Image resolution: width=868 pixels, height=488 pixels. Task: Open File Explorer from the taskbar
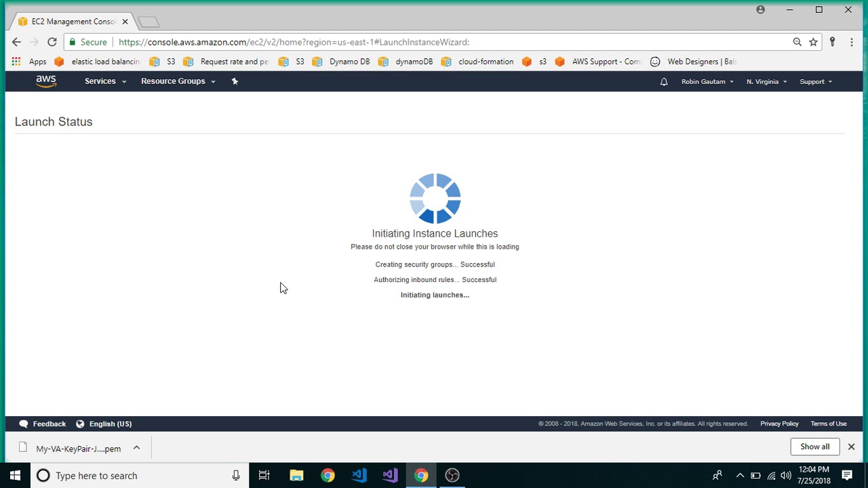296,476
